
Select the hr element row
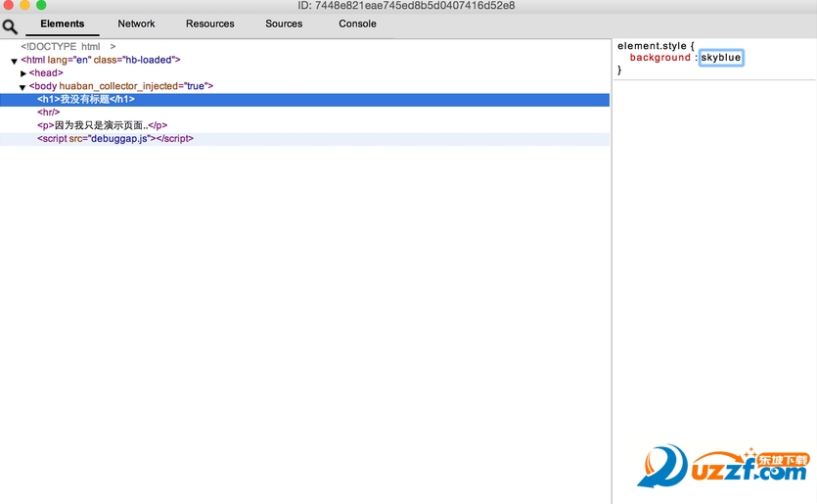point(305,113)
